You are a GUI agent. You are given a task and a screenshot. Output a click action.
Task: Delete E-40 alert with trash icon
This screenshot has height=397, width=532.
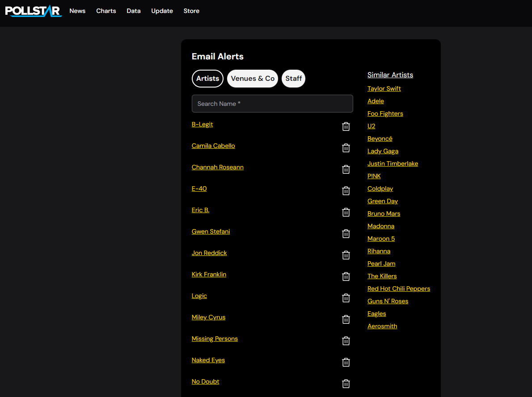pos(346,191)
